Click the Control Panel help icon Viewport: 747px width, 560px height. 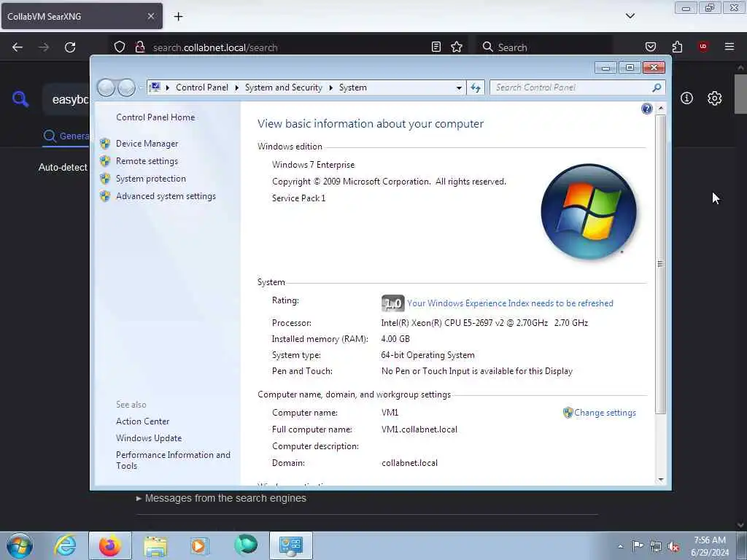point(646,109)
